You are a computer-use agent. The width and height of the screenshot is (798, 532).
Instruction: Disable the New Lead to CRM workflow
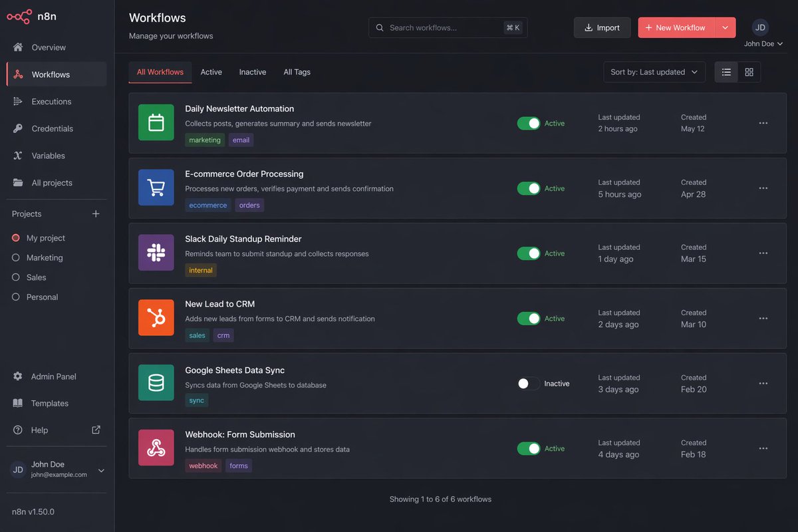(x=529, y=319)
